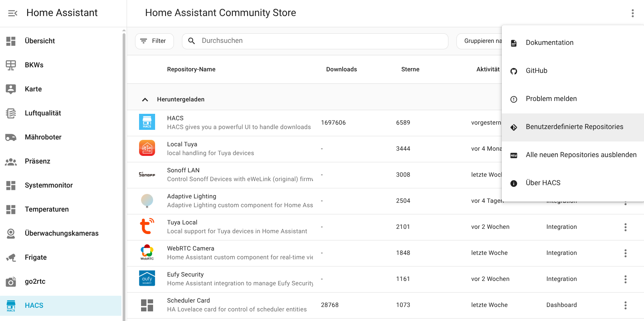This screenshot has height=321, width=644.
Task: Sort by the Repository-Name column
Action: [191, 69]
